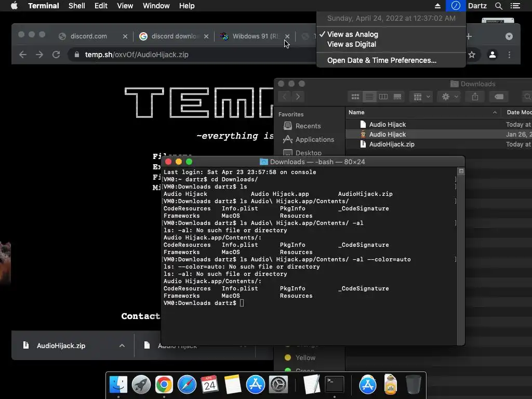Open the Shell menu
The width and height of the screenshot is (532, 399).
(x=77, y=6)
